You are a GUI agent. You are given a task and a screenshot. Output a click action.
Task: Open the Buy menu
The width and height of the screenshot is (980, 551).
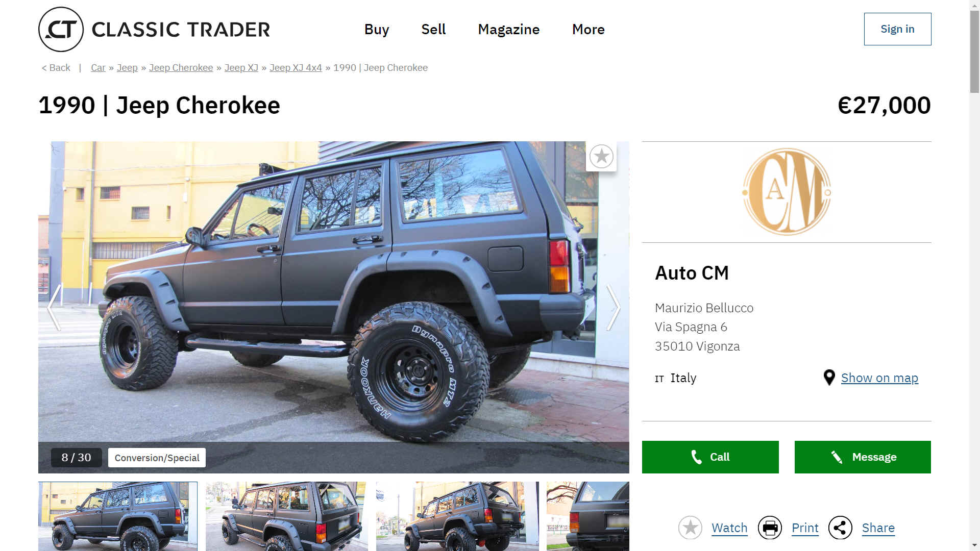tap(377, 29)
